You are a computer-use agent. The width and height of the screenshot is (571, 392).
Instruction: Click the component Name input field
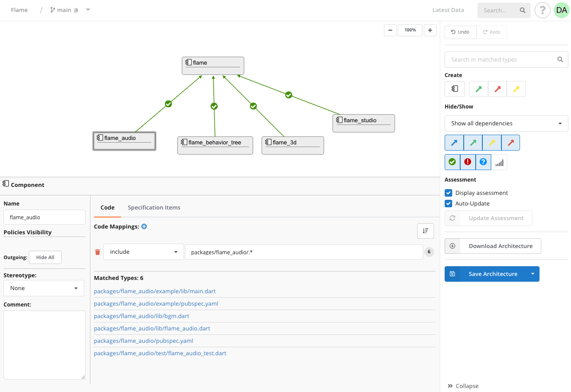click(44, 217)
